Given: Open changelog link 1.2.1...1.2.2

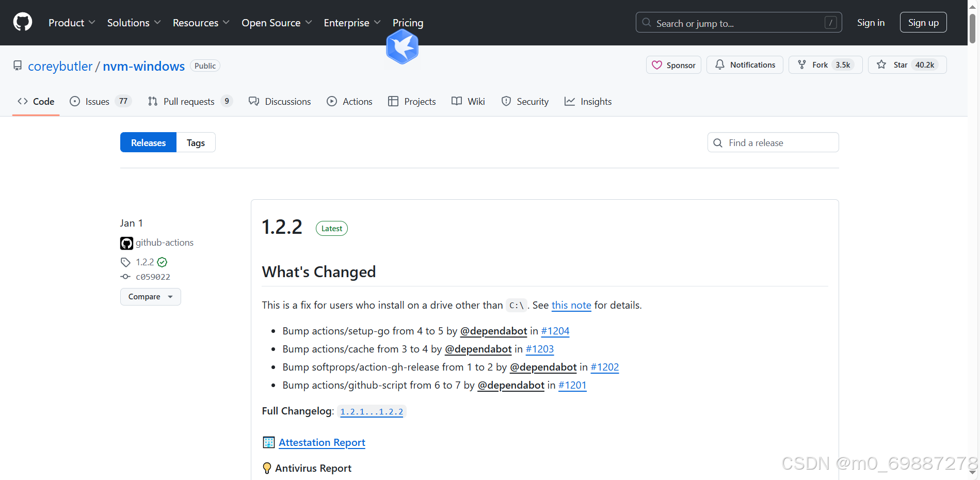Looking at the screenshot, I should point(372,411).
